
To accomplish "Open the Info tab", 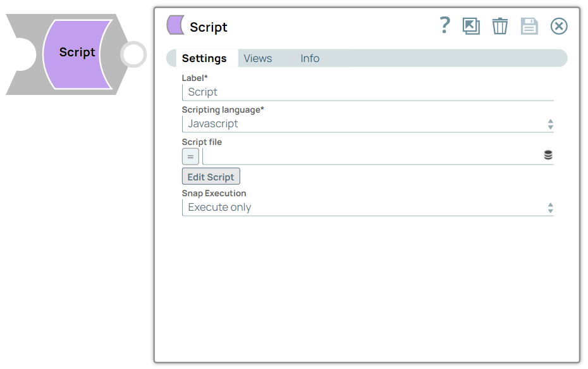I will [x=310, y=58].
